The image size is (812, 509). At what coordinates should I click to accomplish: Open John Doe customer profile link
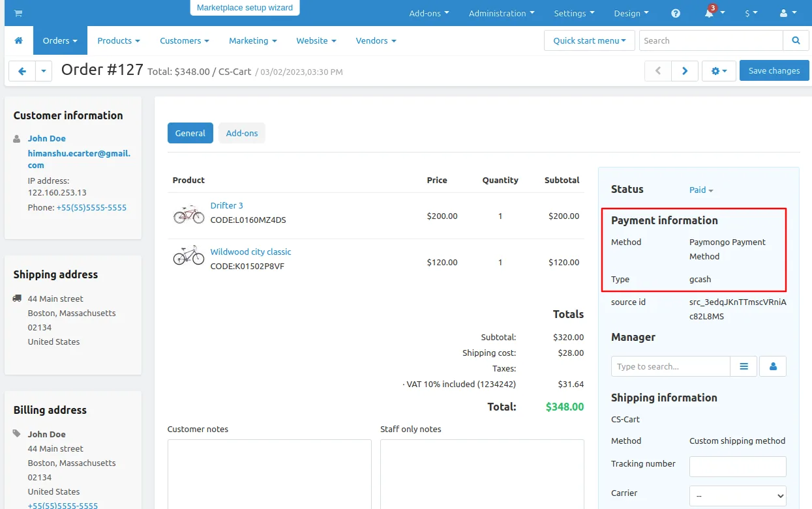[46, 138]
